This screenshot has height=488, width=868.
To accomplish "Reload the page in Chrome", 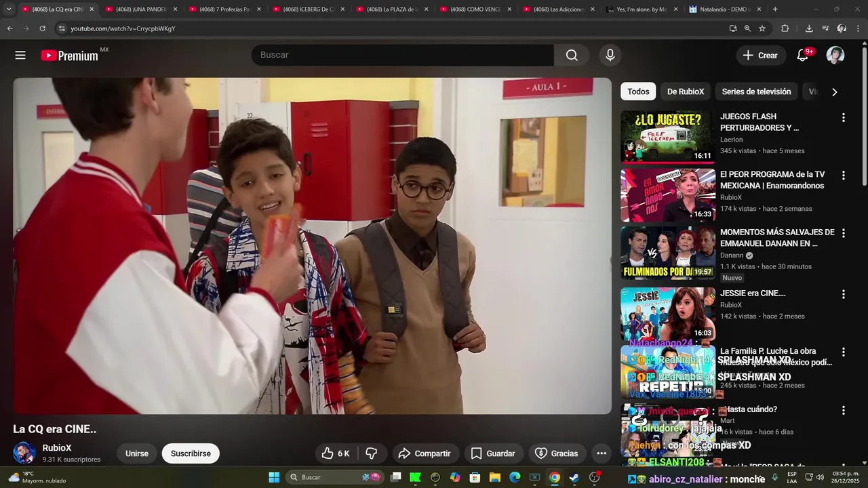I will pyautogui.click(x=43, y=28).
